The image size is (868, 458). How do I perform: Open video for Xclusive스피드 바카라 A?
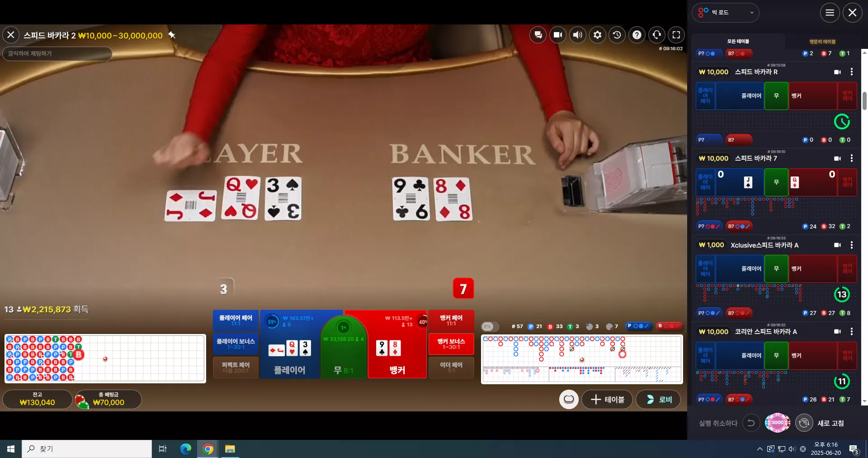[x=837, y=245]
